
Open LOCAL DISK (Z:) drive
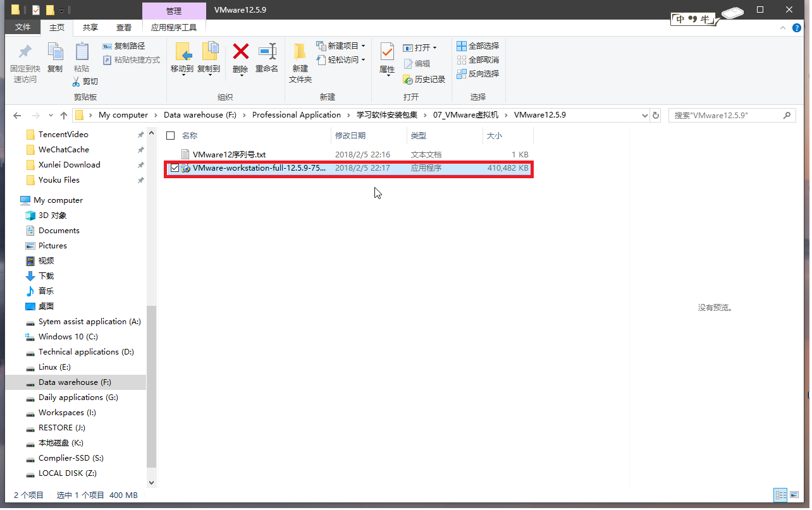click(67, 473)
